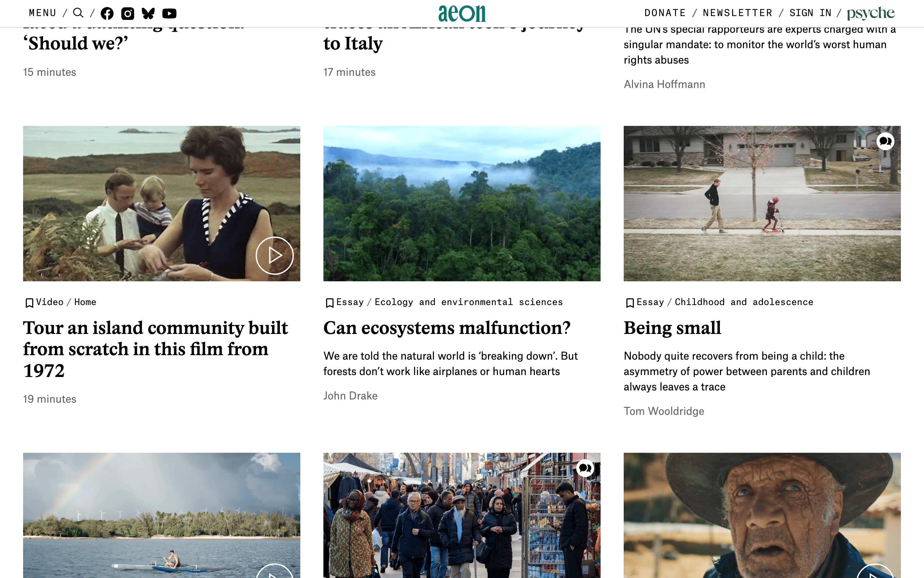Screen dimensions: 924x578
Task: Bookmark the 'Can ecosystems malfunction?' essay
Action: click(x=329, y=303)
